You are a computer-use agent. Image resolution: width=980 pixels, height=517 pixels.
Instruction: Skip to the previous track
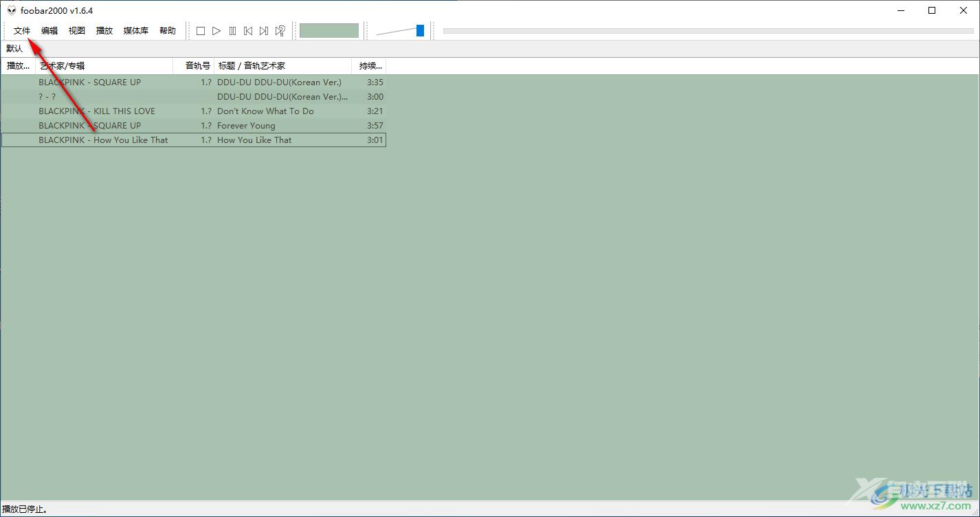click(248, 31)
